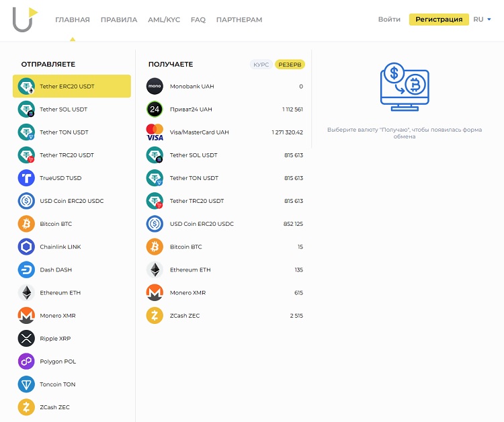Click the site logo in header

tap(25, 19)
